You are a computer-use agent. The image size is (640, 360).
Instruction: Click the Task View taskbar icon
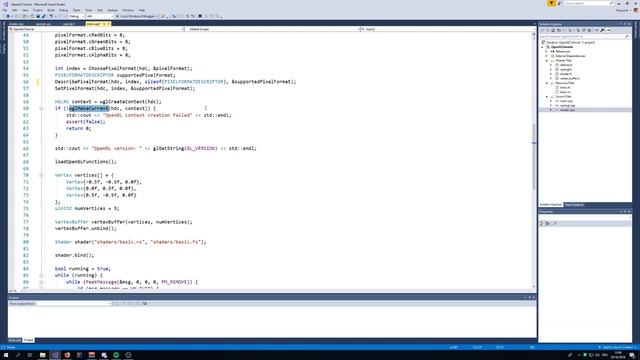coord(30,355)
